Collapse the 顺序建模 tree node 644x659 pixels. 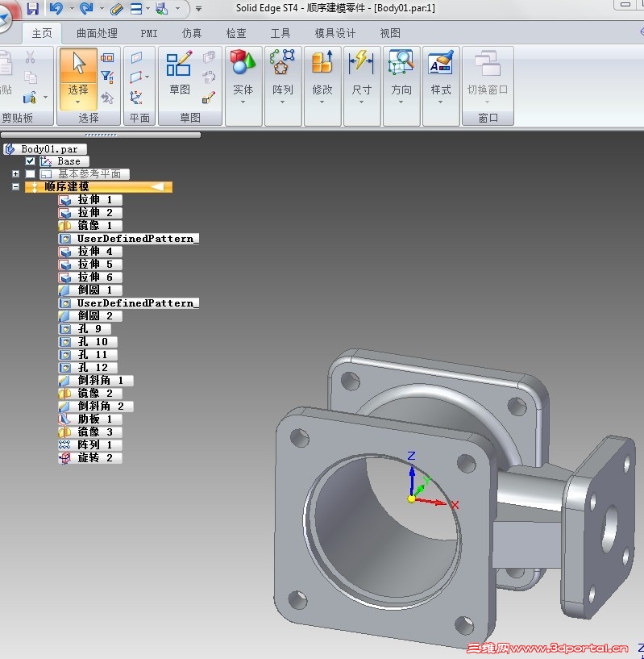click(x=15, y=186)
